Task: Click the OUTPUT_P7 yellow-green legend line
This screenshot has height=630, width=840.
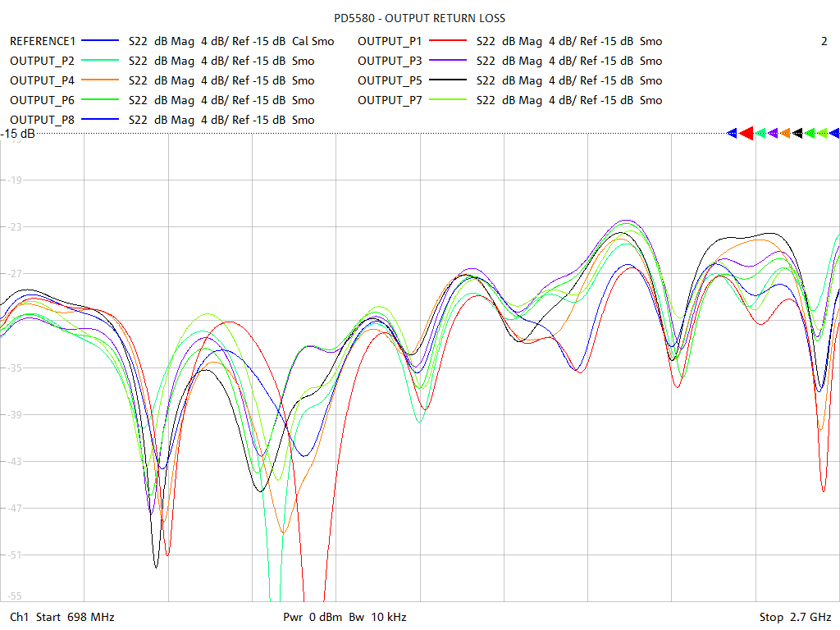Action: point(449,99)
